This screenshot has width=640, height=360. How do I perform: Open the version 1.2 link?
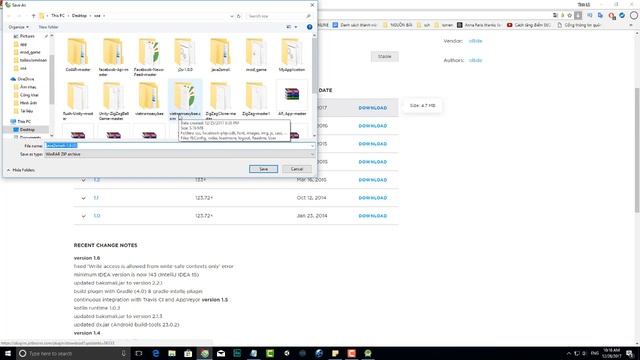click(97, 180)
